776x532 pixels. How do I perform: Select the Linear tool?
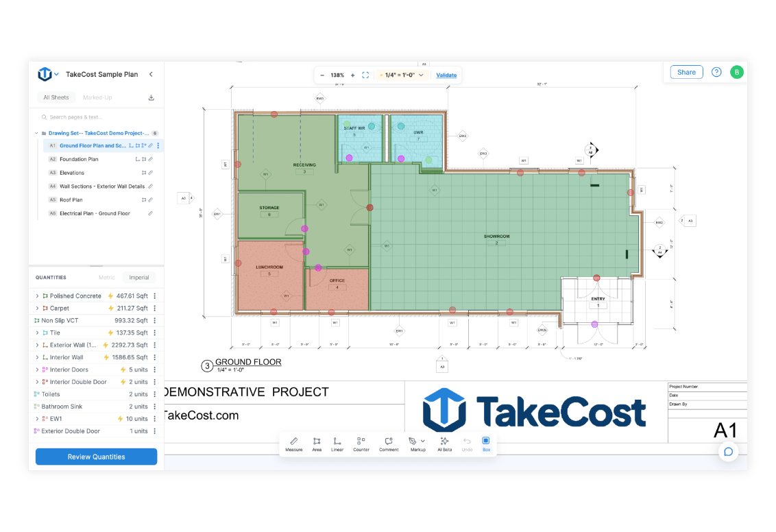pyautogui.click(x=337, y=444)
